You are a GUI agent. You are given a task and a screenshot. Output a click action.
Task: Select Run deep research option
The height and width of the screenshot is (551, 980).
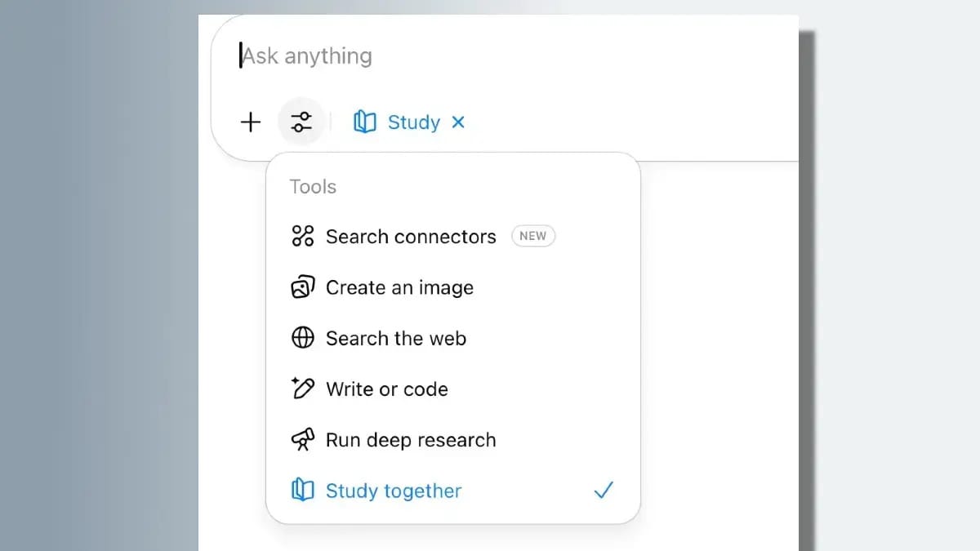[453, 440]
